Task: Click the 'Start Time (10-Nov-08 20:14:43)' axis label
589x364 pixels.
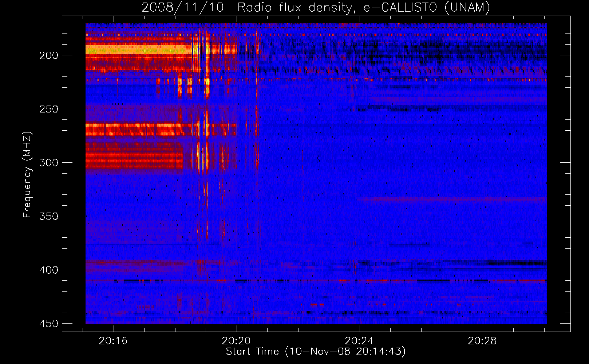Action: click(316, 352)
